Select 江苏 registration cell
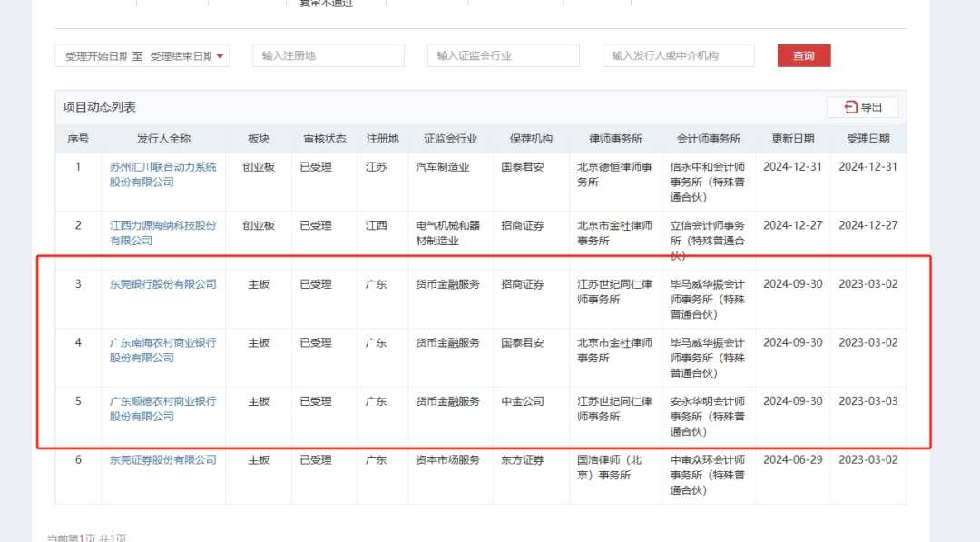980x542 pixels. pos(377,167)
